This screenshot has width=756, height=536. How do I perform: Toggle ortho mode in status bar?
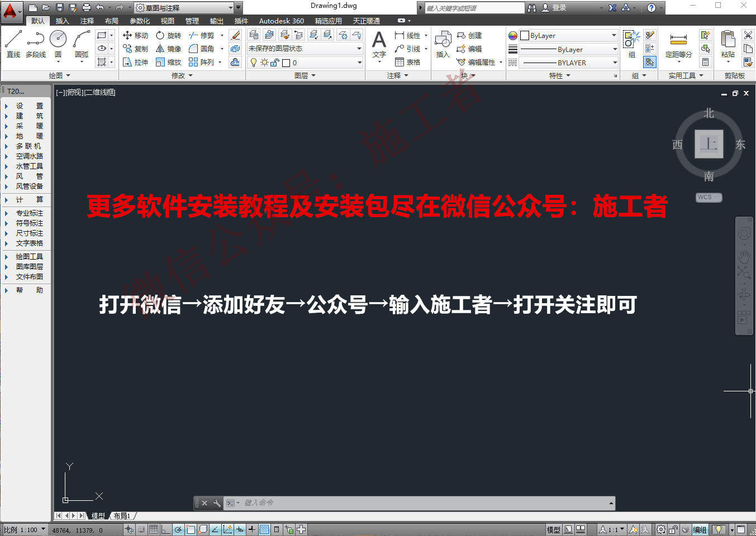[165, 529]
